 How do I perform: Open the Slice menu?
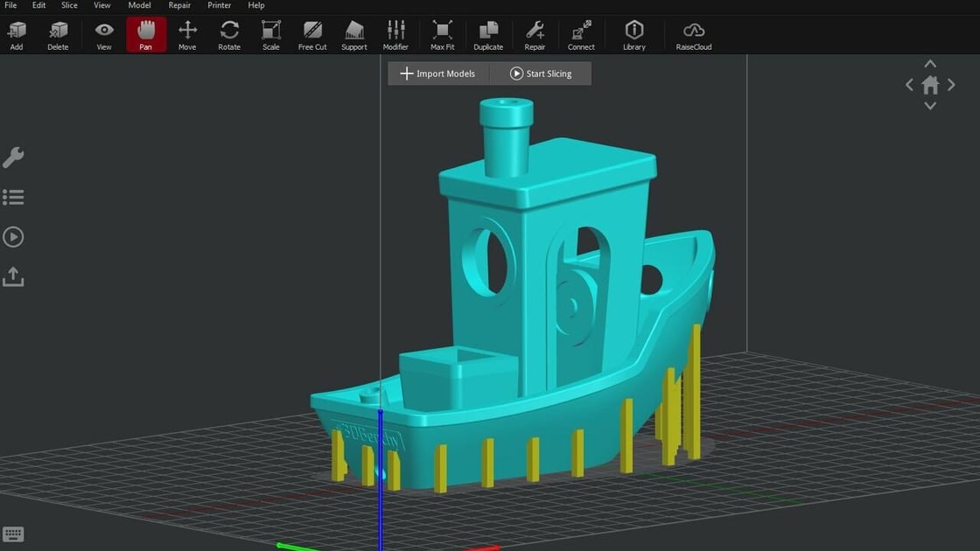click(68, 5)
